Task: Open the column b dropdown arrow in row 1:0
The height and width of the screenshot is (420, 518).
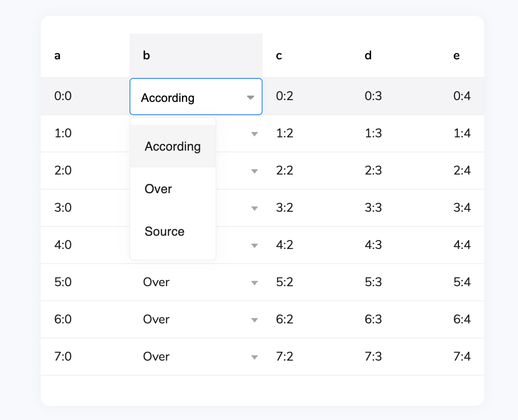Action: [x=254, y=134]
